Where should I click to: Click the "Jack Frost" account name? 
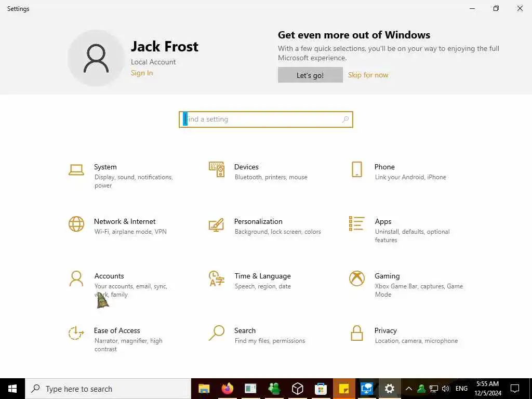pos(165,46)
